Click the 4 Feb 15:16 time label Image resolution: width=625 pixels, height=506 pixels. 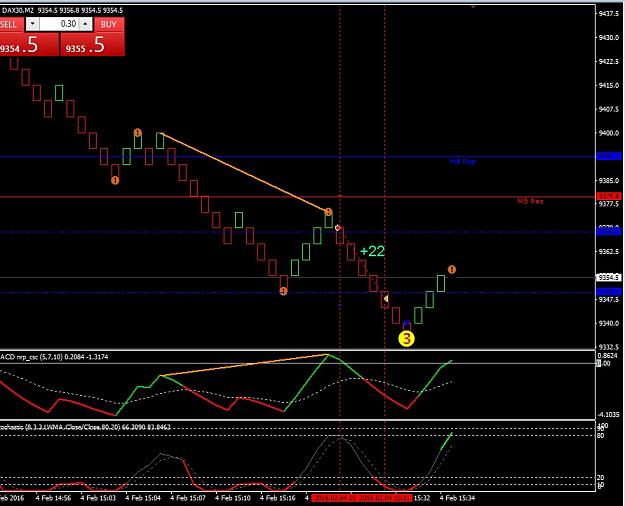point(278,498)
